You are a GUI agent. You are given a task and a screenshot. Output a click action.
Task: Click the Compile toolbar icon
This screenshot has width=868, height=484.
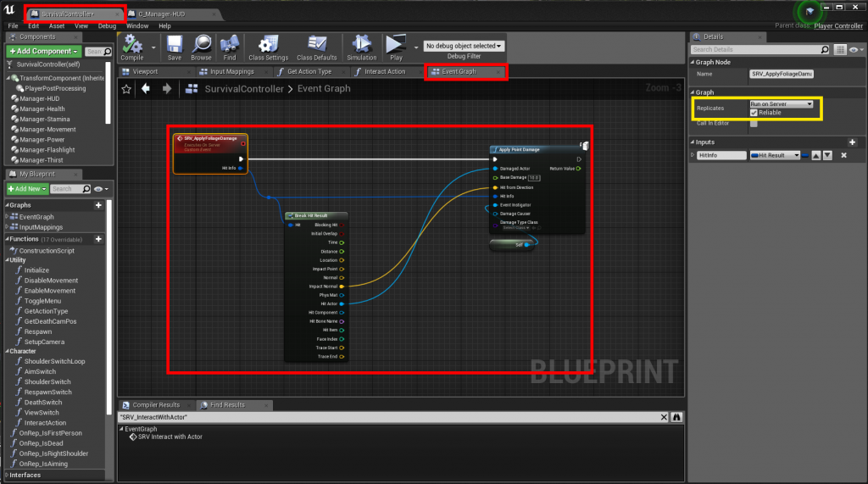click(132, 45)
